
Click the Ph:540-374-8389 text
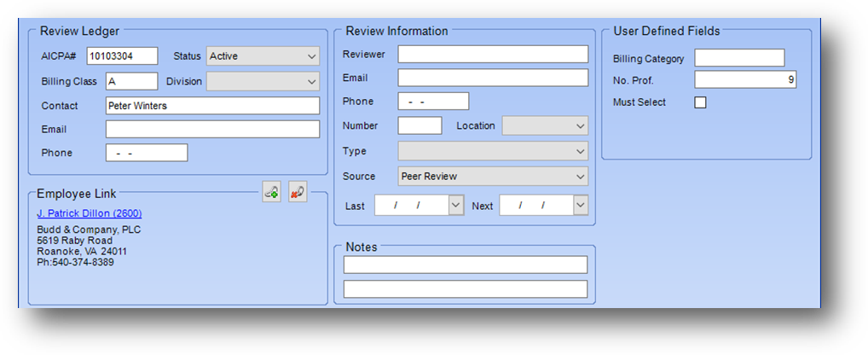click(75, 263)
